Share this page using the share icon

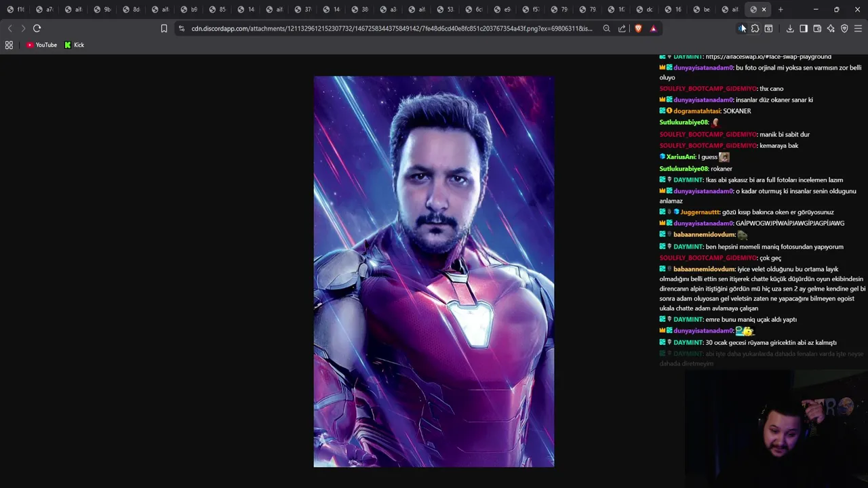click(622, 28)
